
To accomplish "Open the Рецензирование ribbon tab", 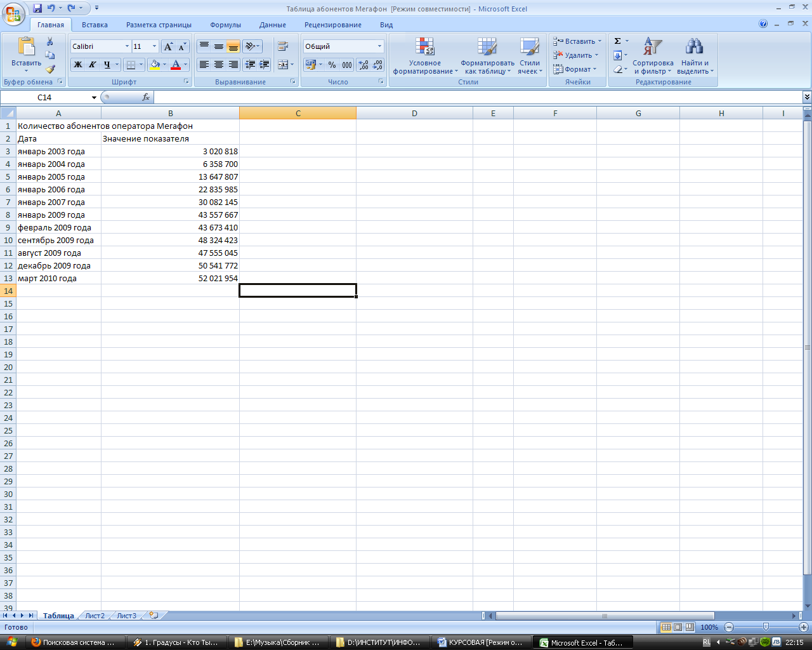I will coord(333,25).
